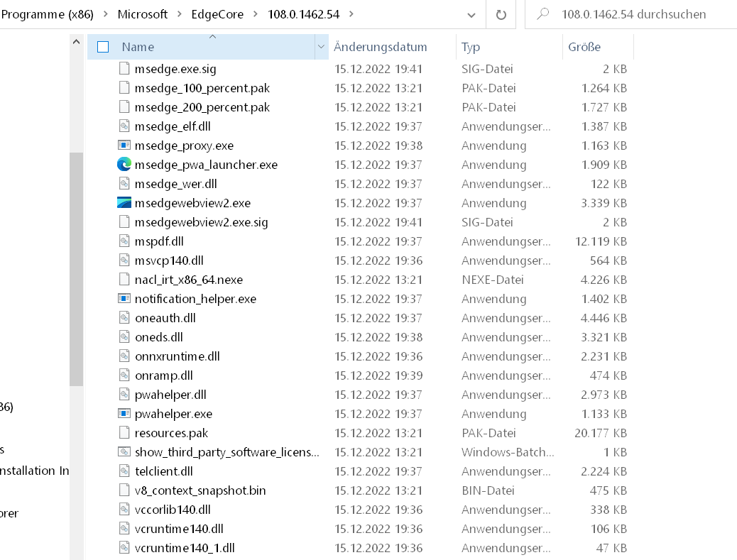Click the msedge_wer.dll file icon
The image size is (737, 560).
[x=124, y=184]
